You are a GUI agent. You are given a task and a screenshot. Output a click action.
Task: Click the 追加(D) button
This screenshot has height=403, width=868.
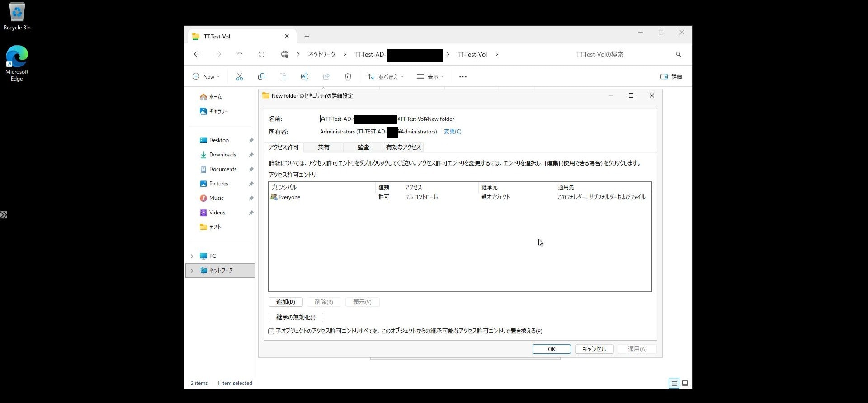click(286, 302)
